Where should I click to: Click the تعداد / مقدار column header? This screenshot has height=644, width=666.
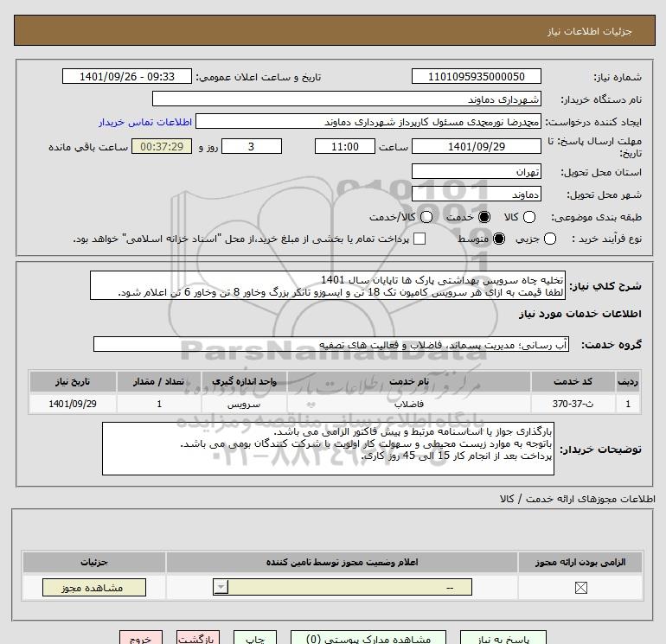point(159,381)
